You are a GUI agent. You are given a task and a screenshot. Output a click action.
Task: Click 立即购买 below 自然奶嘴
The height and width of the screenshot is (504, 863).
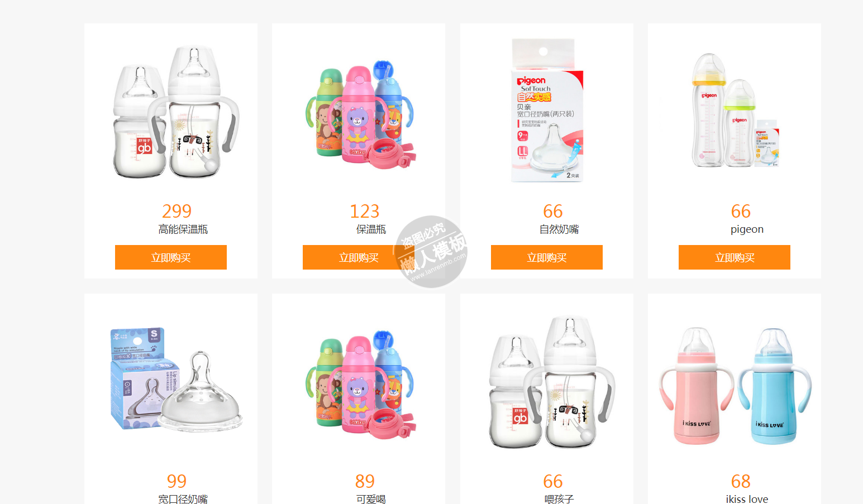coord(547,257)
